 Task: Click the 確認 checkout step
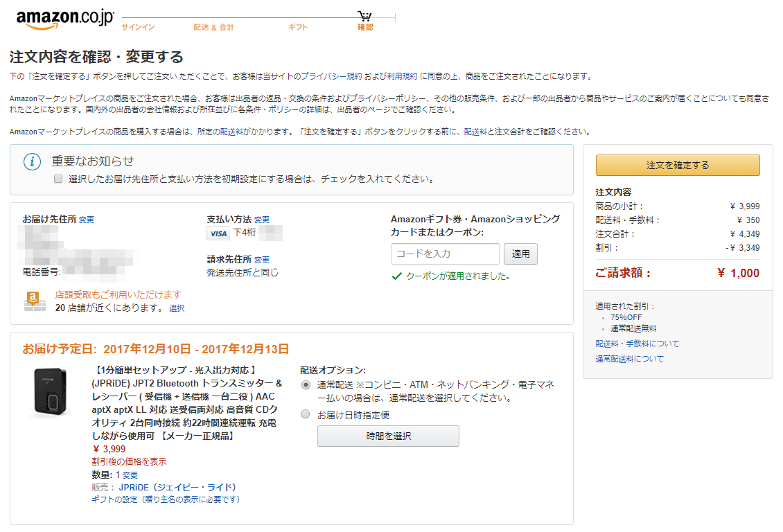(365, 27)
